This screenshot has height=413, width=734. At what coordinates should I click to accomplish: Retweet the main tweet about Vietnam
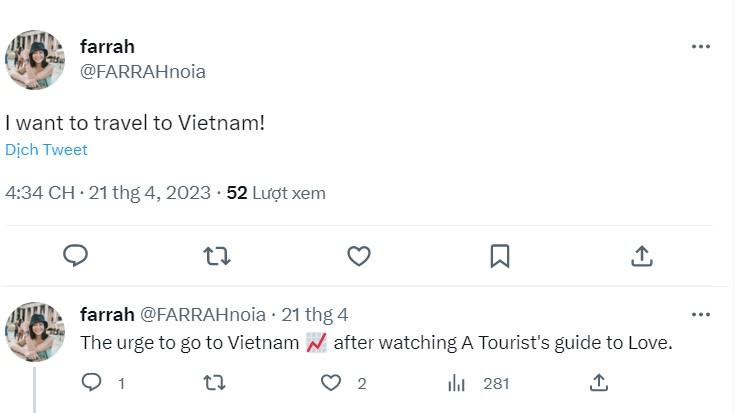tap(217, 256)
